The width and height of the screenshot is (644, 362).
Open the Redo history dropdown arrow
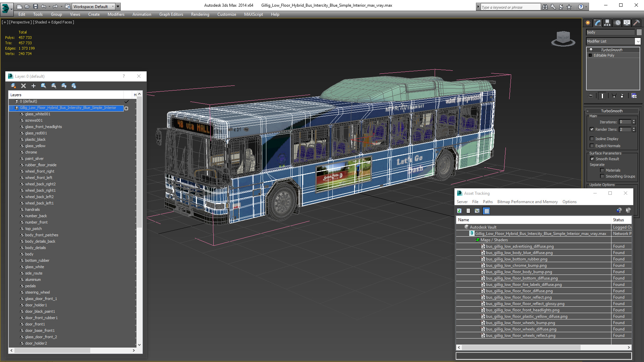point(61,6)
